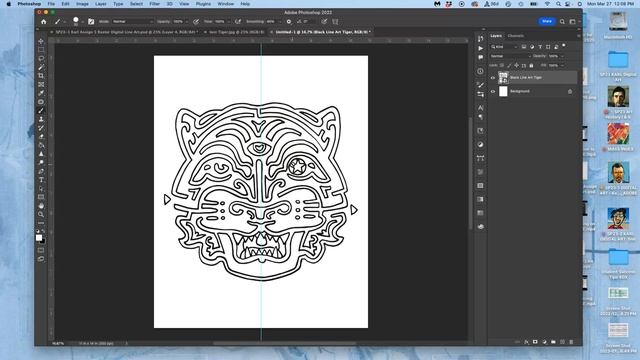Image resolution: width=640 pixels, height=360 pixels.
Task: Open the Apple menu
Action: point(9,4)
